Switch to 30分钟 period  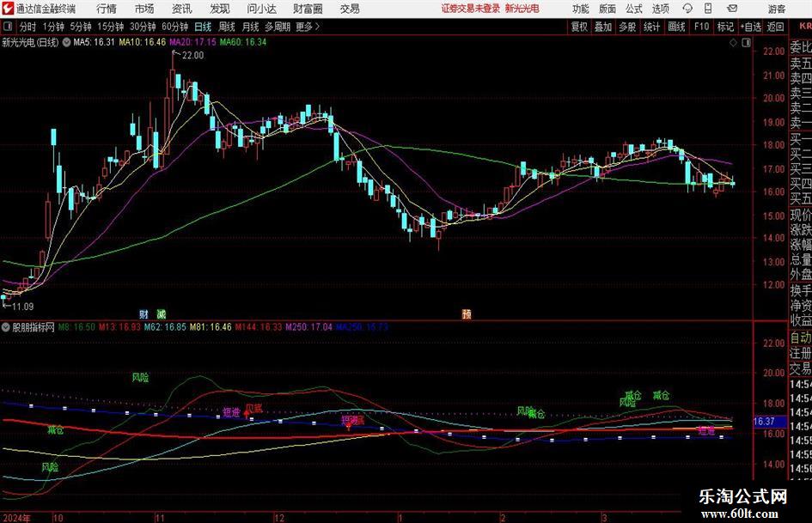143,27
